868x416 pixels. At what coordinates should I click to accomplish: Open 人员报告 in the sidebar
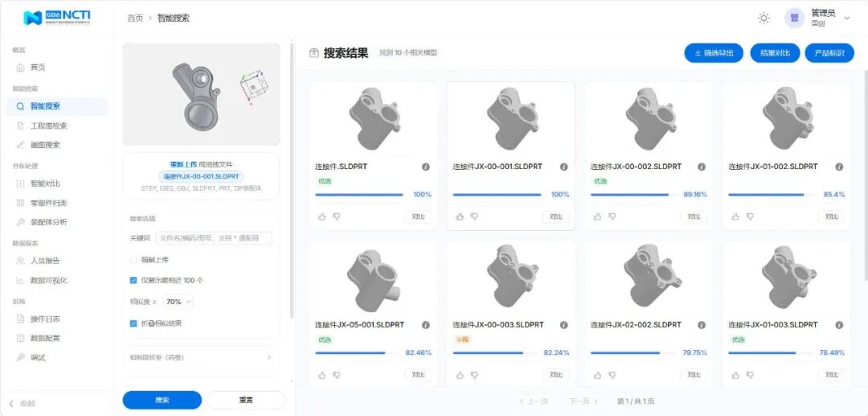[x=56, y=261]
